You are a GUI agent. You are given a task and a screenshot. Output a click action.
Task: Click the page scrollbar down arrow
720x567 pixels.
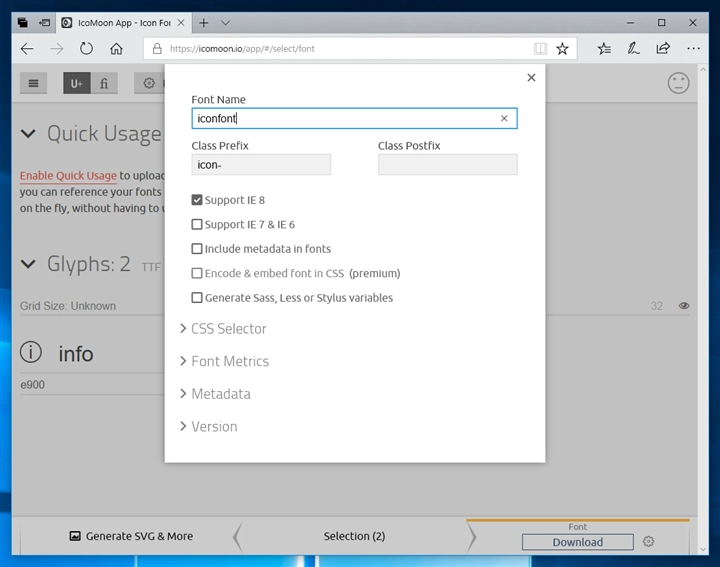coord(703,549)
